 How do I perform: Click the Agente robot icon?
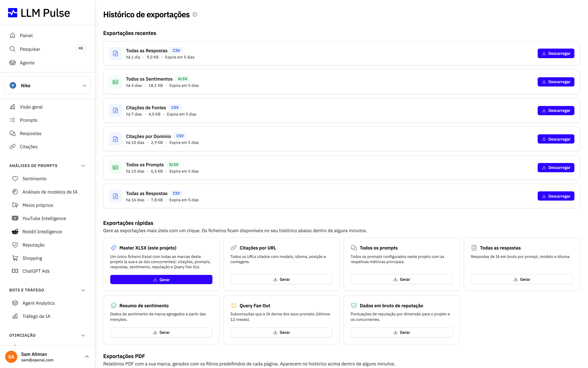pyautogui.click(x=13, y=63)
